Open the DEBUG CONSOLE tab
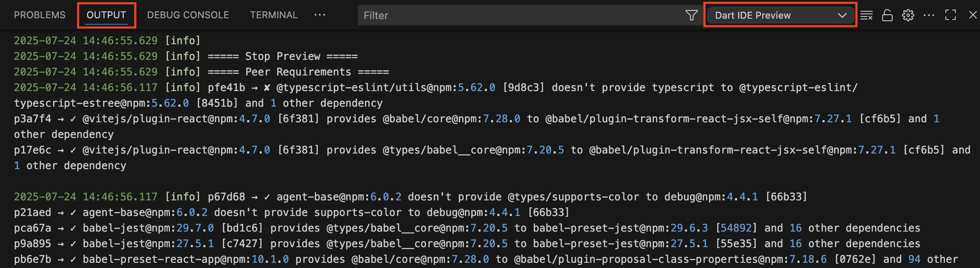This screenshot has width=980, height=268. 188,15
